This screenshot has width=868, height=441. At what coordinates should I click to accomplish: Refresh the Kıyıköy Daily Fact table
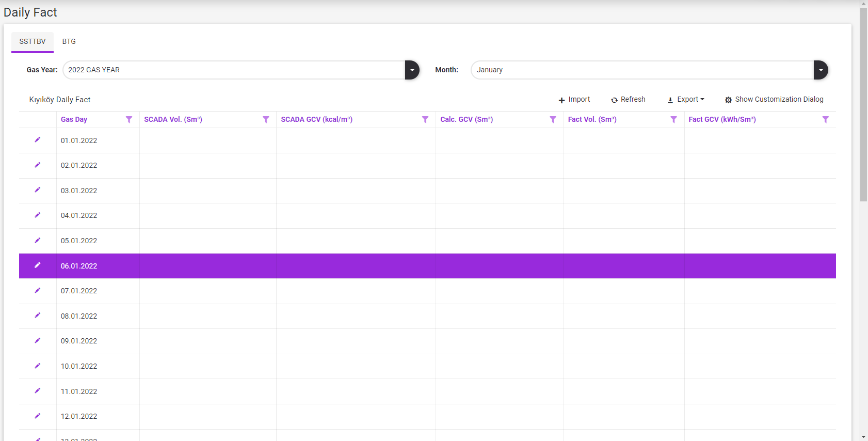tap(628, 100)
